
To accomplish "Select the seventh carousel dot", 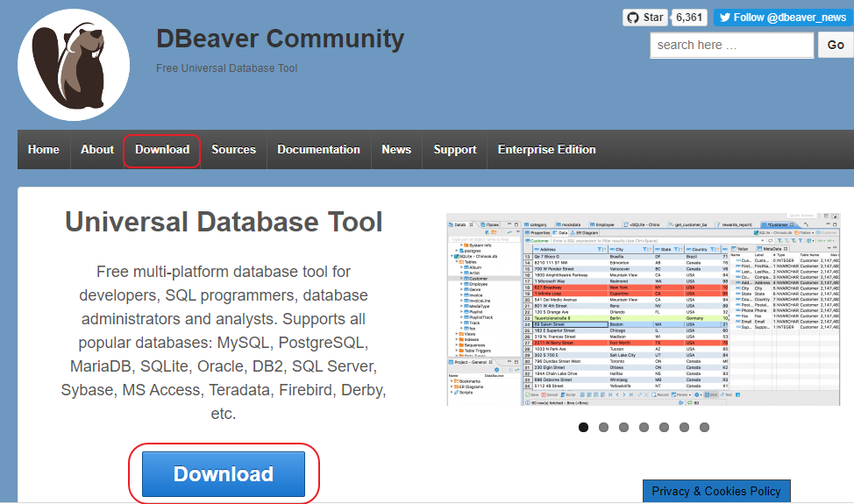I will (x=704, y=427).
